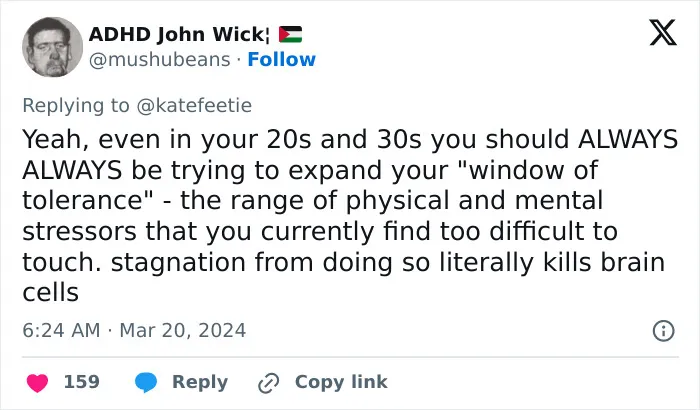
Task: Click the Copy link text button
Action: coord(341,382)
